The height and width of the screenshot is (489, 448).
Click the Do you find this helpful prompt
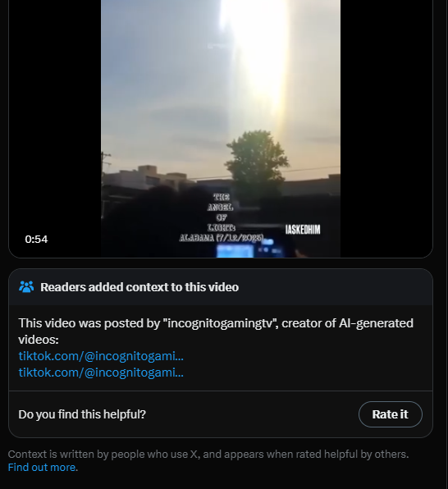[x=82, y=414]
